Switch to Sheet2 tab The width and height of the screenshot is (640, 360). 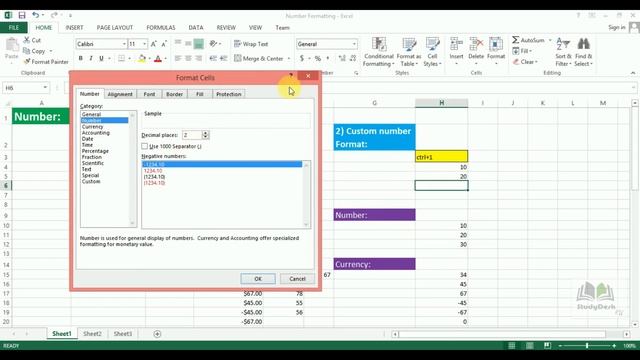click(92, 334)
